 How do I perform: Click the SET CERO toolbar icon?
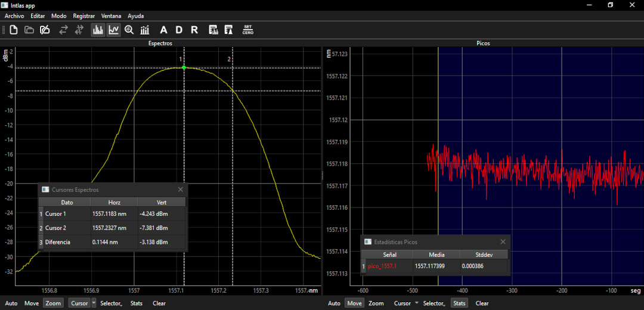(x=247, y=30)
